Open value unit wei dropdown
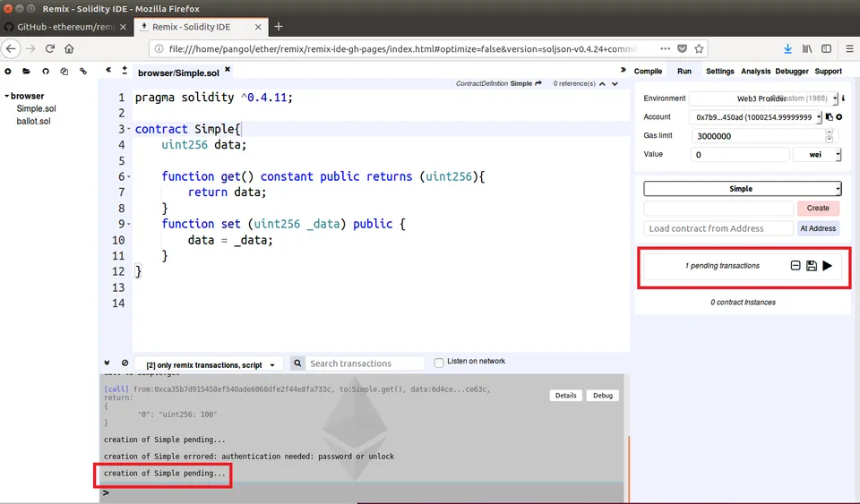860x504 pixels. pos(817,155)
